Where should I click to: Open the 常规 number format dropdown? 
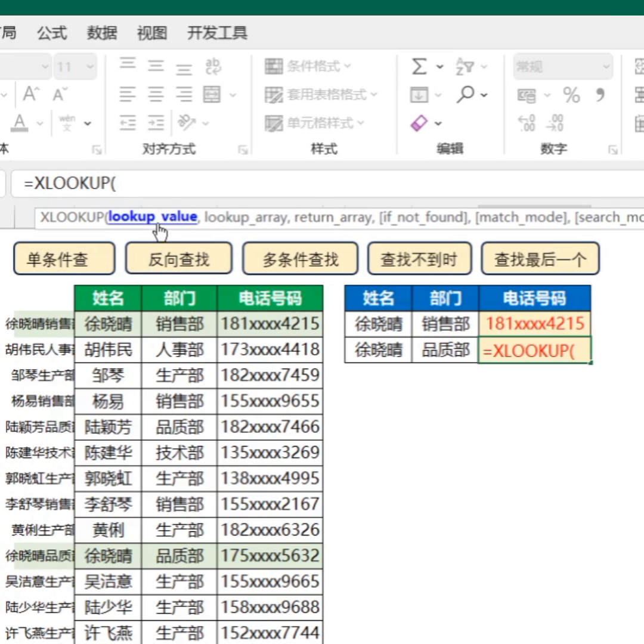tap(563, 66)
